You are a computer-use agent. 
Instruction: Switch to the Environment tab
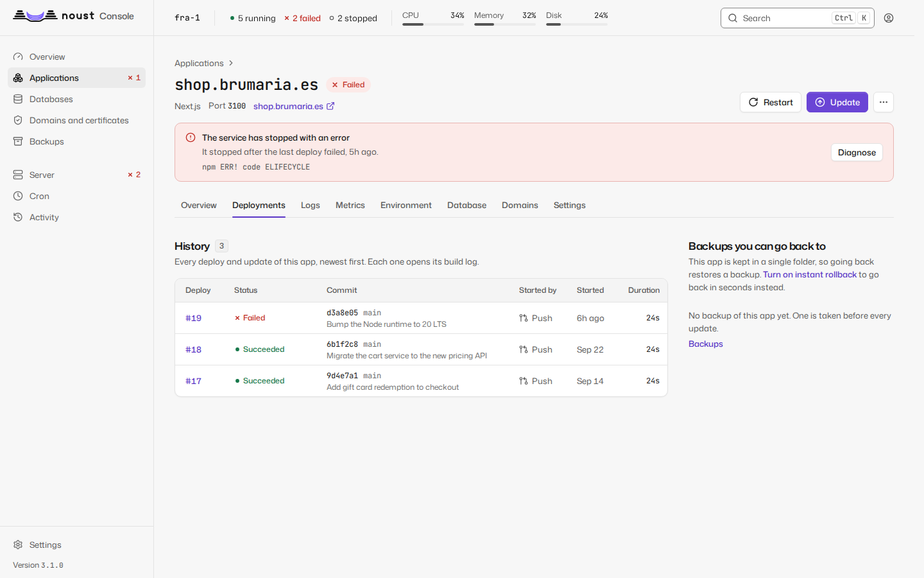(406, 206)
